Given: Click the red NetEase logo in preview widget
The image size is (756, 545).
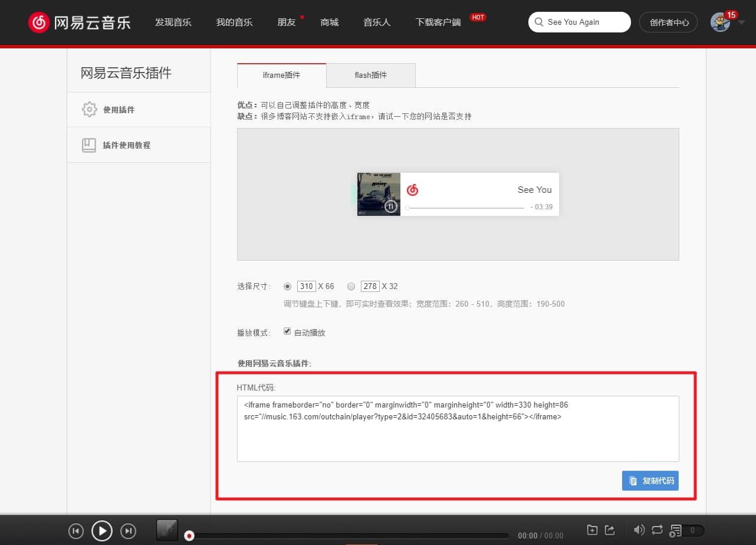Looking at the screenshot, I should (x=412, y=190).
